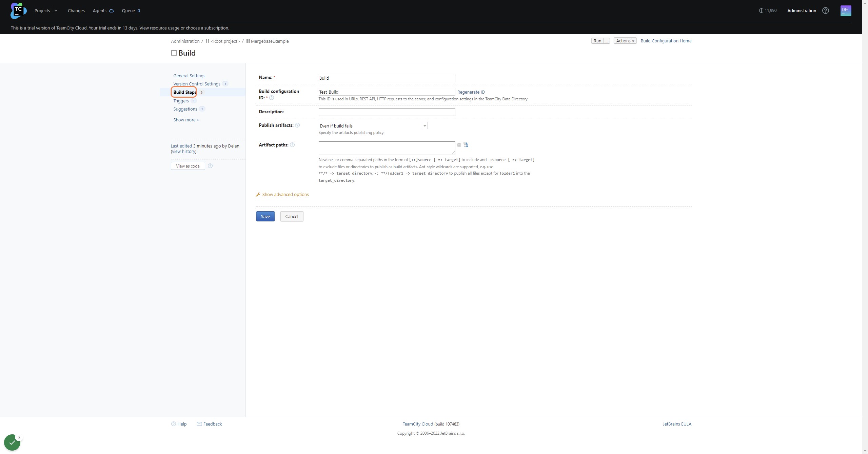This screenshot has width=868, height=454.
Task: Open the view history link
Action: point(183,151)
